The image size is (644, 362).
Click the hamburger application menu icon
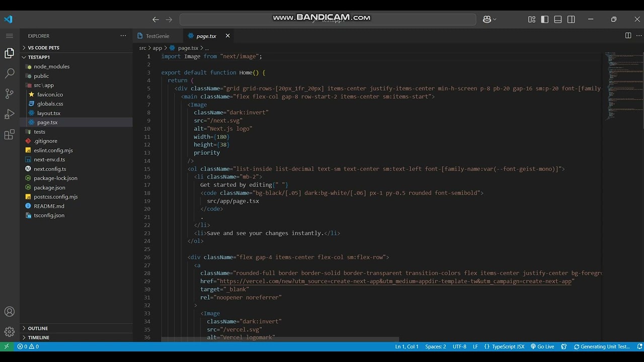[9, 36]
